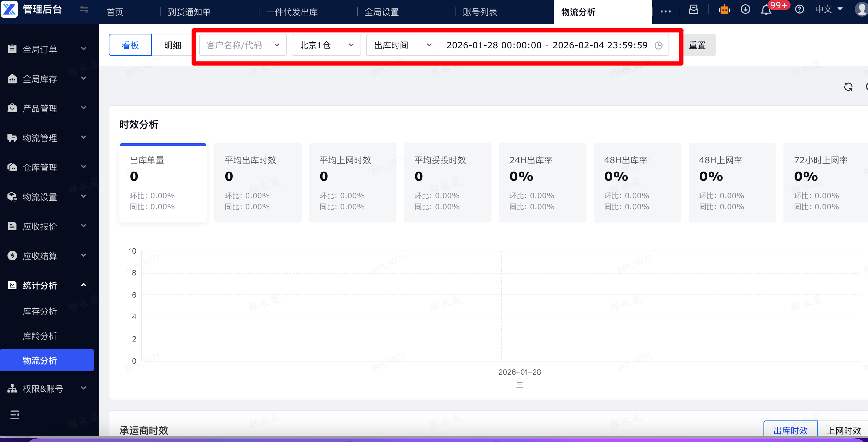This screenshot has width=868, height=442.
Task: Open the 北京1仓 warehouse dropdown
Action: click(x=326, y=45)
